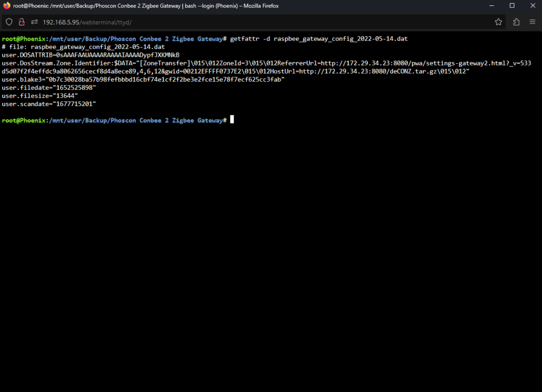Image resolution: width=542 pixels, height=392 pixels.
Task: Click the '# file: raspbee_gateway_config_2022-05-14.dat' line
Action: tap(83, 47)
